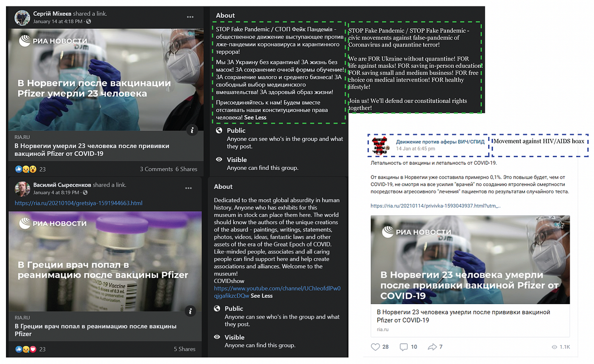Click the Visible eye icon in the first About panel
The height and width of the screenshot is (364, 594).
click(x=218, y=160)
